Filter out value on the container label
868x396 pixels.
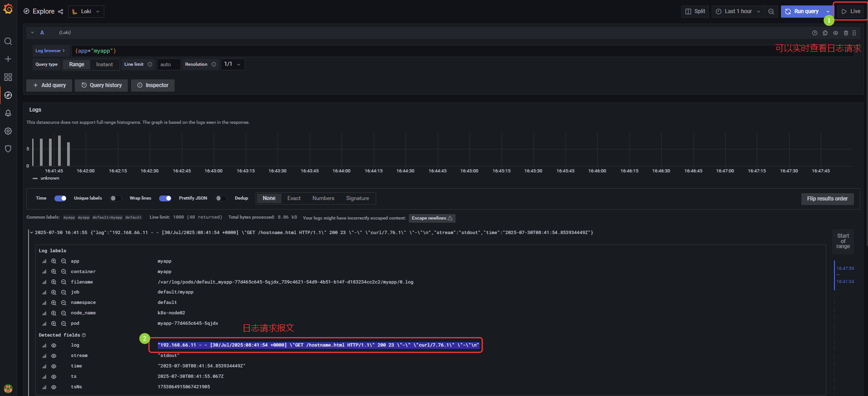coord(64,272)
